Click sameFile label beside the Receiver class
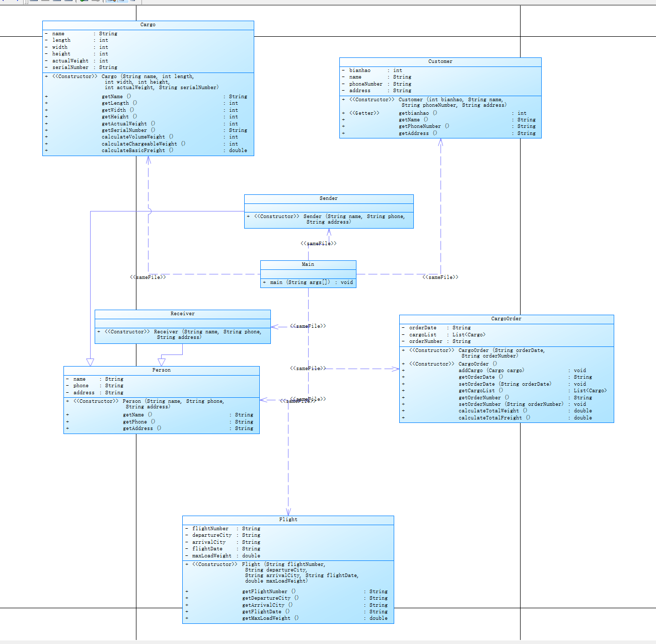Screen dimensions: 656x644 tap(308, 326)
